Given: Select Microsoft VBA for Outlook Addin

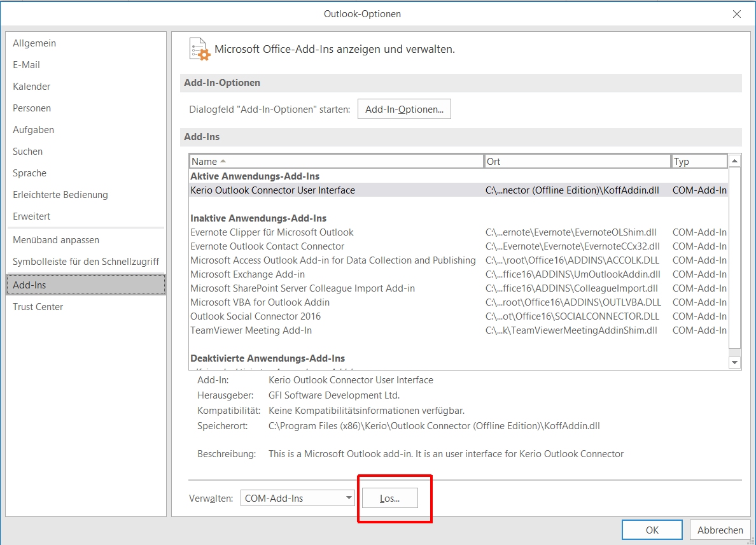Looking at the screenshot, I should [x=459, y=302].
